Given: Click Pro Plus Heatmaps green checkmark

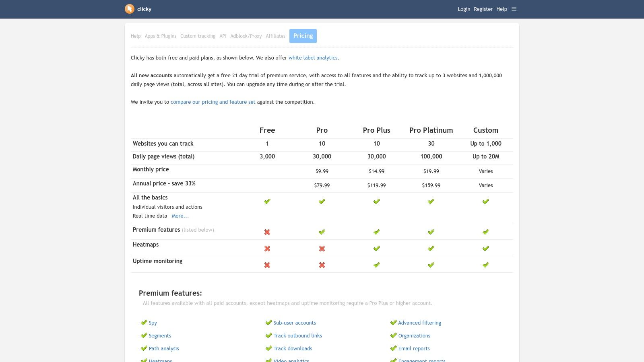Looking at the screenshot, I should [x=376, y=249].
